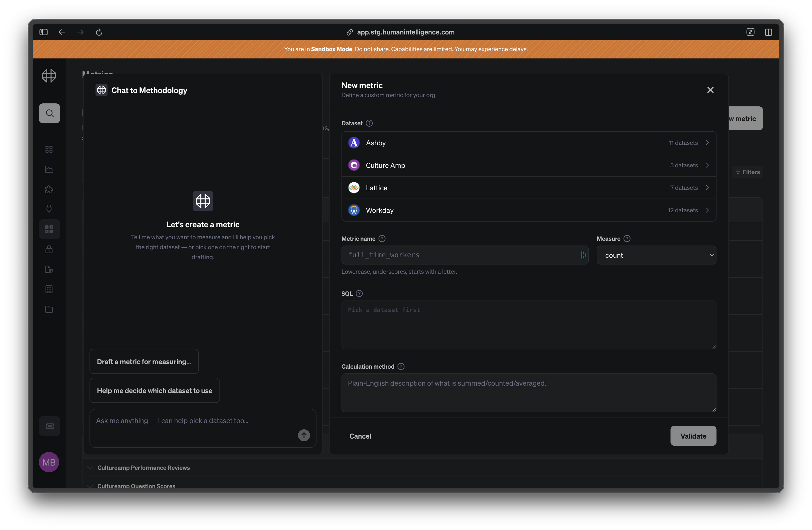
Task: Click the Human Intelligence logo in sidebar
Action: (x=49, y=76)
